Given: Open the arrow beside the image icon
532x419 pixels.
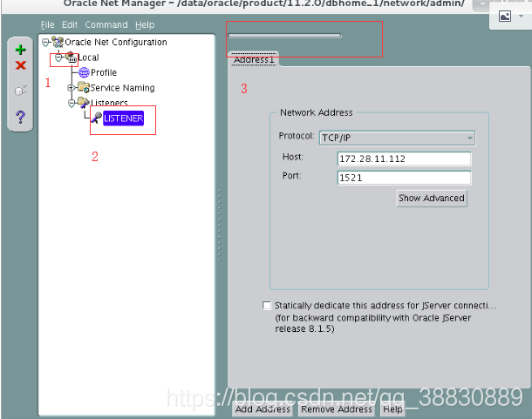Looking at the screenshot, I should (x=522, y=16).
